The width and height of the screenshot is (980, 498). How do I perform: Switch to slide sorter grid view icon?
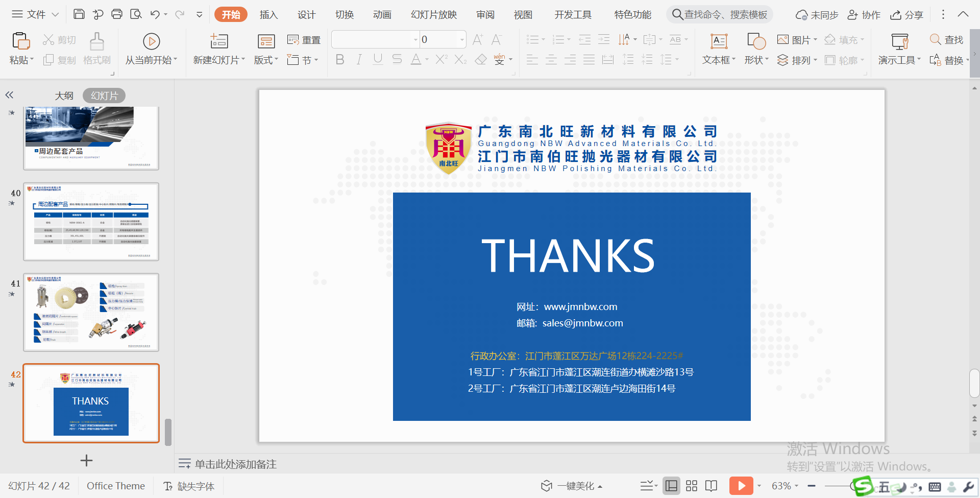pos(692,486)
